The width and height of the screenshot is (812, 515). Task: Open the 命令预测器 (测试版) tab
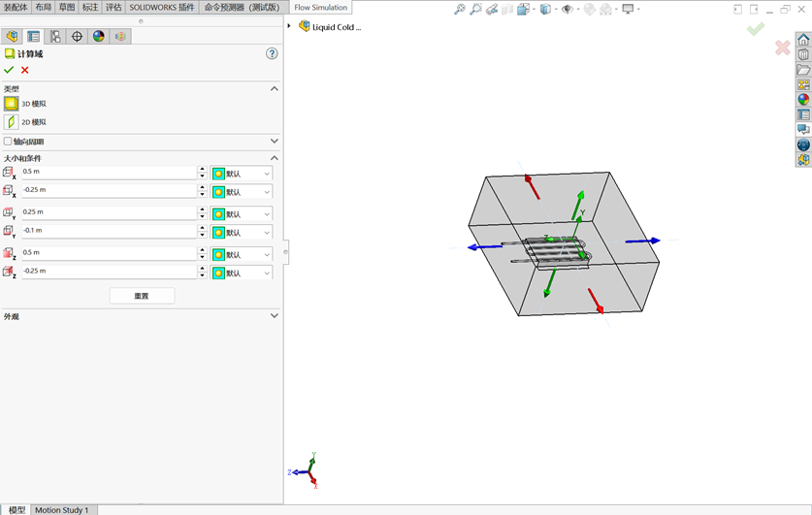click(242, 7)
